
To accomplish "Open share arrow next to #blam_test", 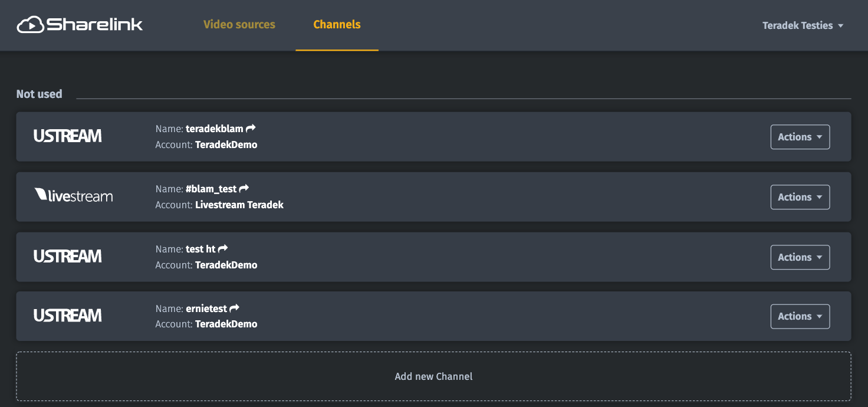I will 244,189.
